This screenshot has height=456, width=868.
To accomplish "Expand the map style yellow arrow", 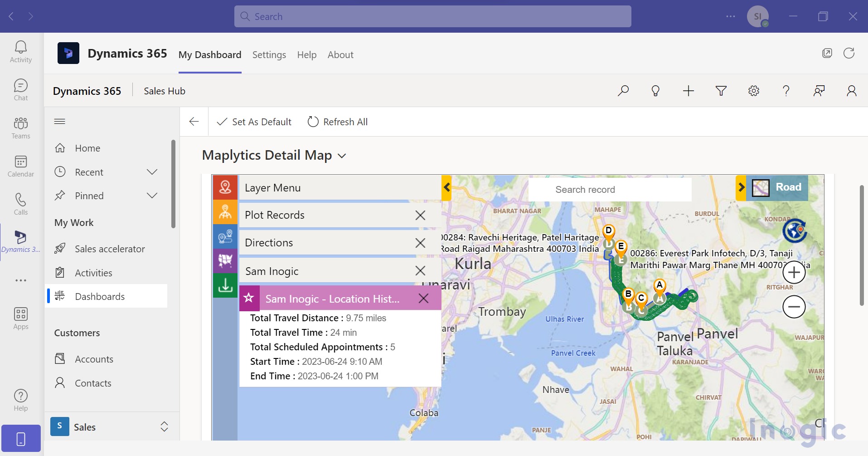I will (x=741, y=187).
